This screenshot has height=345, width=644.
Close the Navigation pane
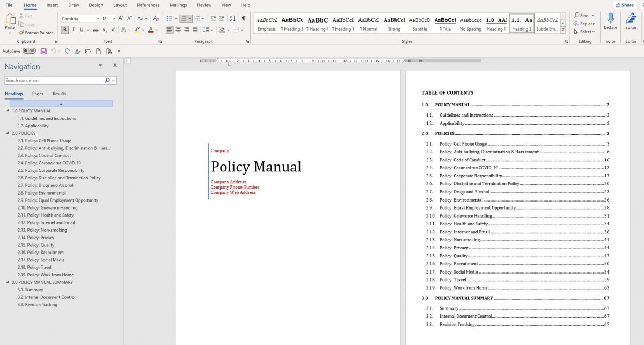(115, 66)
